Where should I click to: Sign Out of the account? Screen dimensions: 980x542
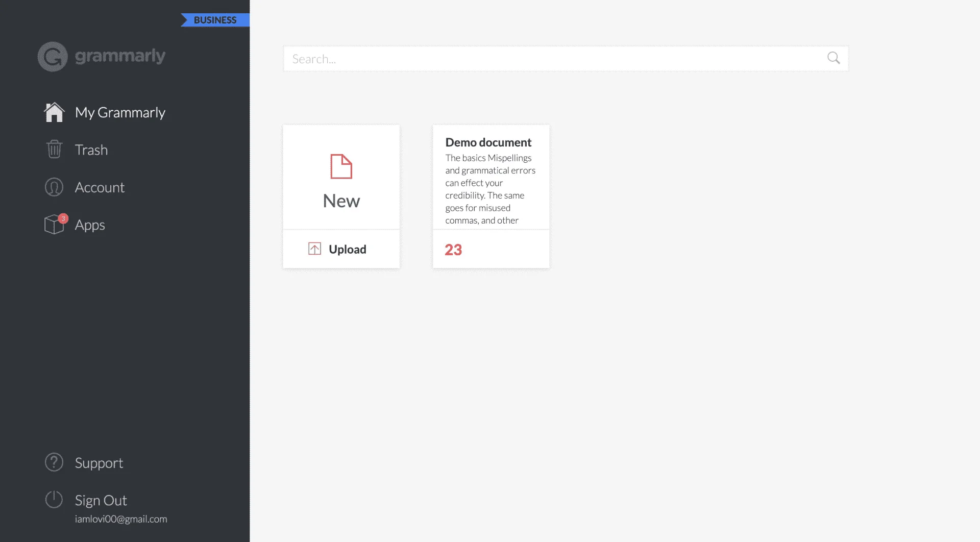(x=101, y=500)
